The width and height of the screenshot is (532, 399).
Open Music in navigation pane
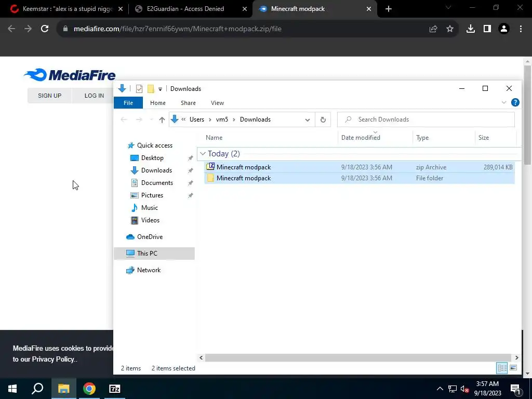click(149, 208)
